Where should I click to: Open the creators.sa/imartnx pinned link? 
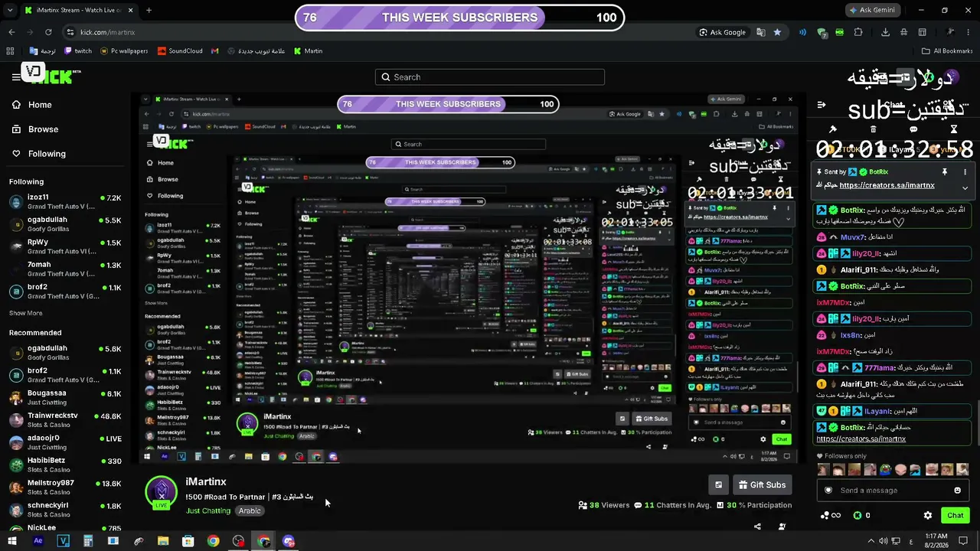(887, 185)
